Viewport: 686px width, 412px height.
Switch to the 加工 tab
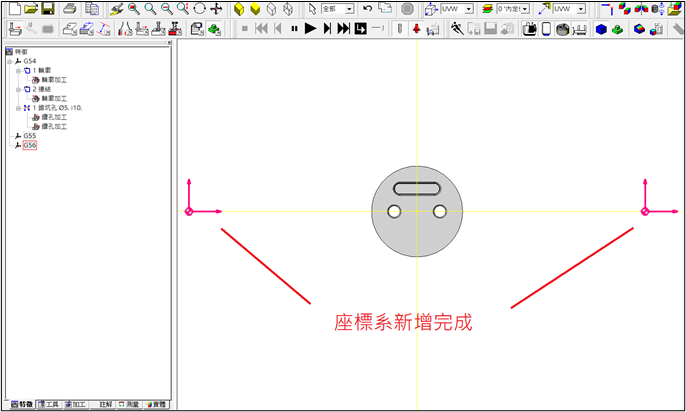click(x=77, y=404)
